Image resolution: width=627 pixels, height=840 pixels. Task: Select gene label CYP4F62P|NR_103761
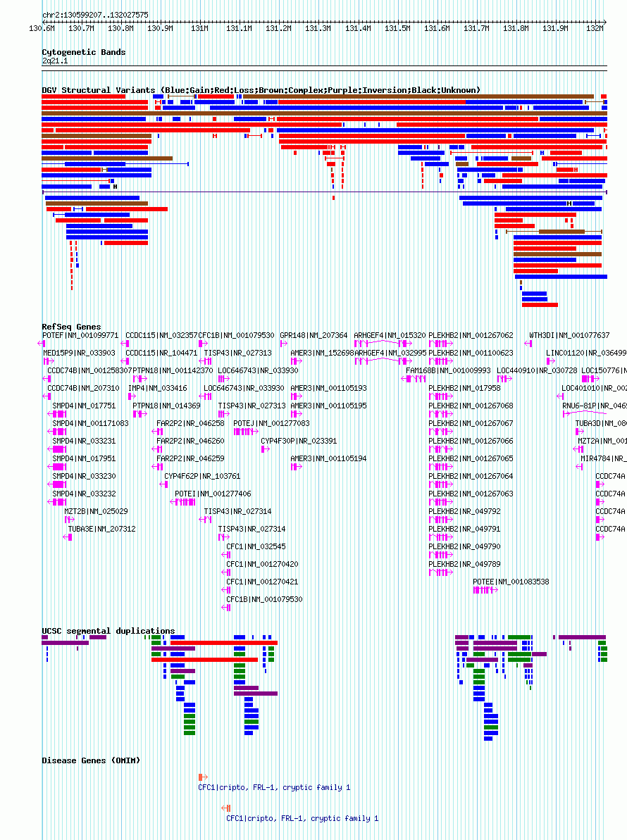203,476
